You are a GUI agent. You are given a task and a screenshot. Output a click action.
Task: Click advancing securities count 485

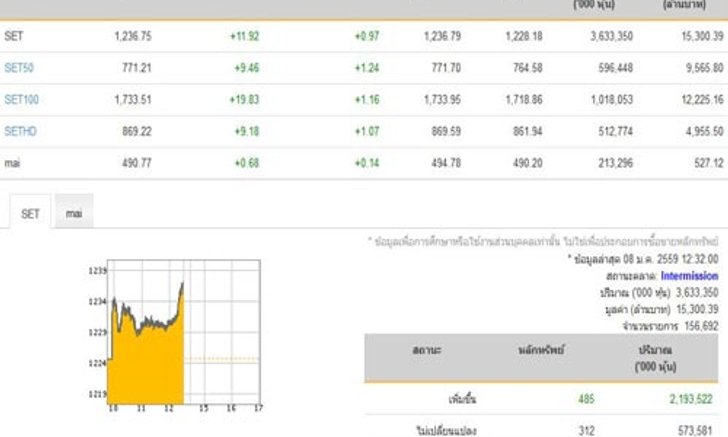click(586, 399)
